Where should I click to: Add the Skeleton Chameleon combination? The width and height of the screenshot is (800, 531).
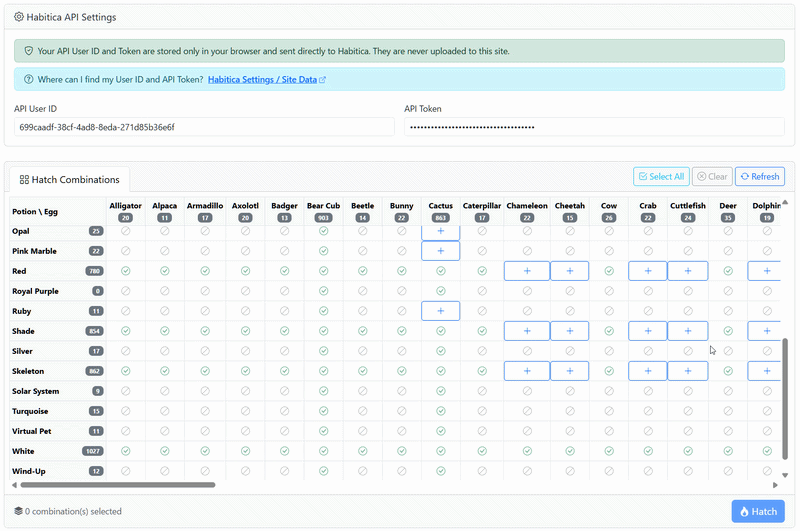[527, 371]
